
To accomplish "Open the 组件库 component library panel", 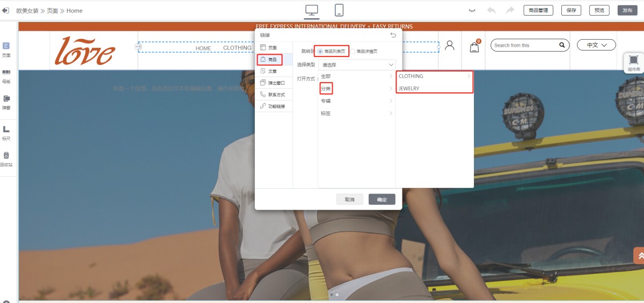I will 633,62.
